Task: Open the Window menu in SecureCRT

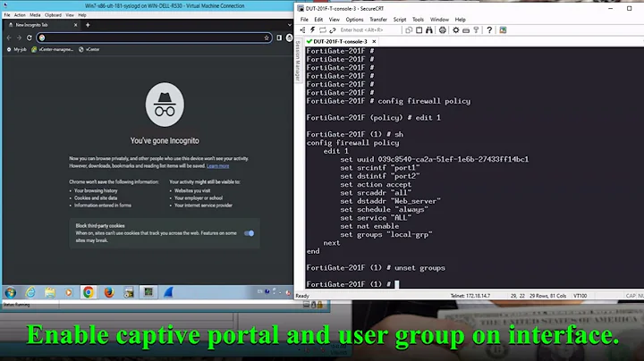Action: click(439, 20)
